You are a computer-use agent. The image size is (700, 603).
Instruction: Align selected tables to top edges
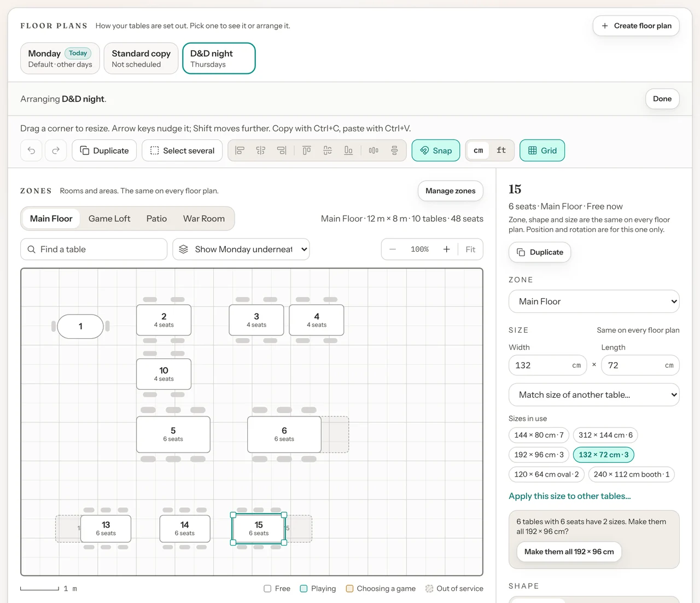pyautogui.click(x=307, y=150)
